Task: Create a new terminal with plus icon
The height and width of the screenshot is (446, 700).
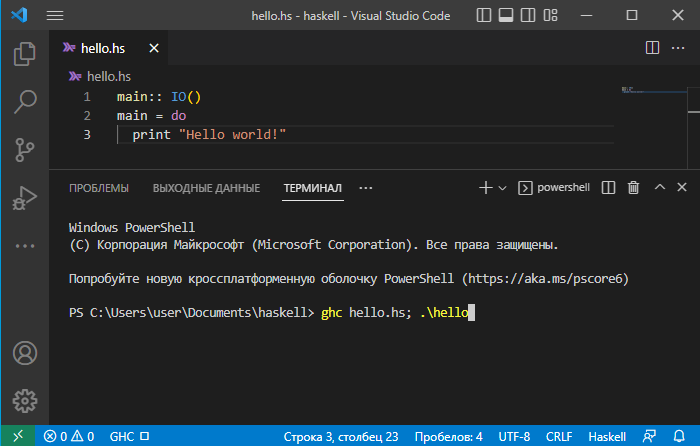Action: coord(486,188)
